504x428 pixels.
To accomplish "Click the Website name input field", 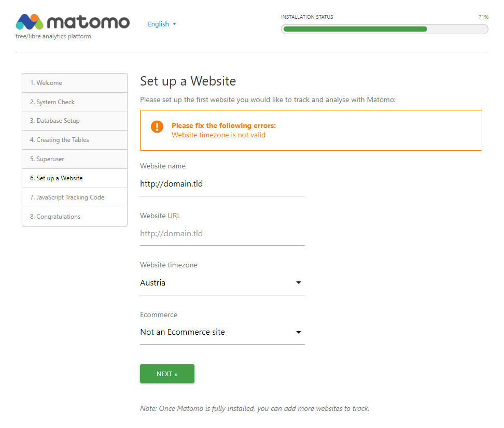I will click(222, 184).
